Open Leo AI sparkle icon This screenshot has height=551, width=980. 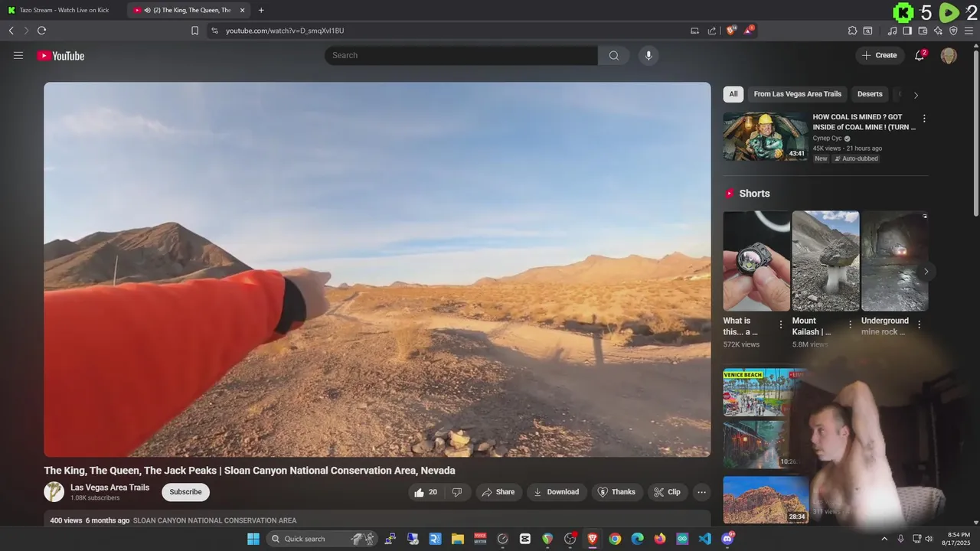tap(938, 31)
